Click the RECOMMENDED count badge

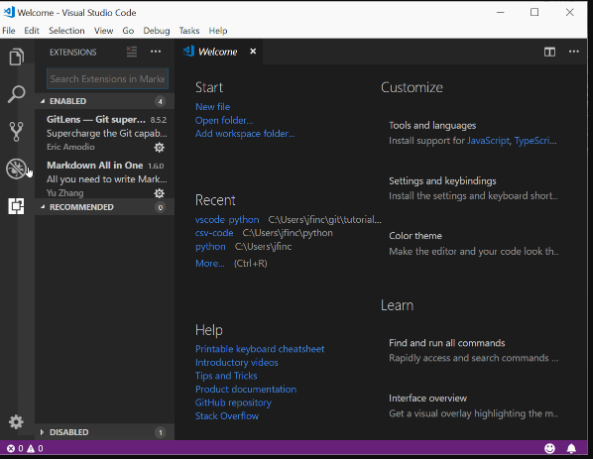[x=160, y=207]
